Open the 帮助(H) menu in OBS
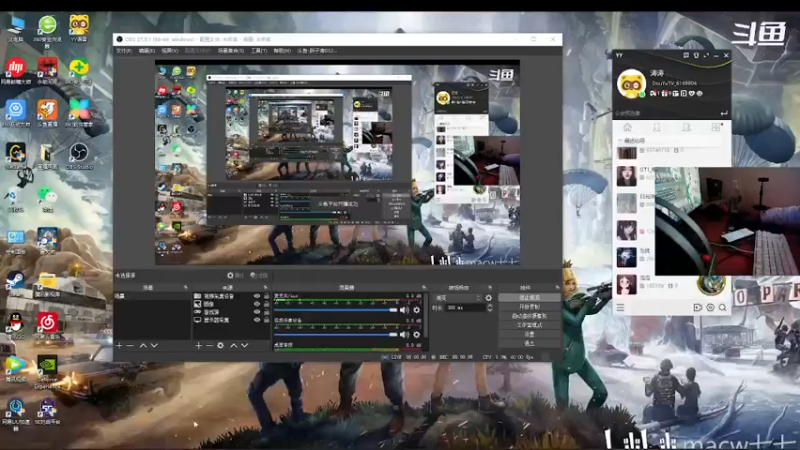 point(282,51)
